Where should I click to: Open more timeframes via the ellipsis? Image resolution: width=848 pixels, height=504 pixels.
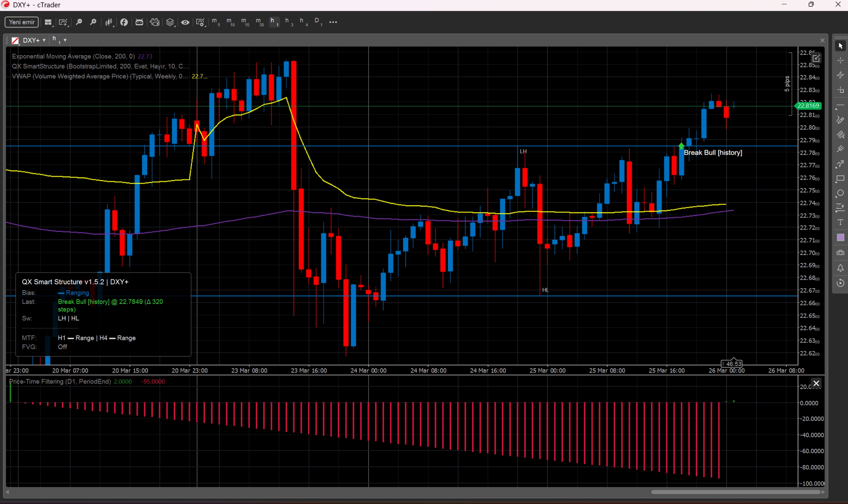[x=333, y=22]
